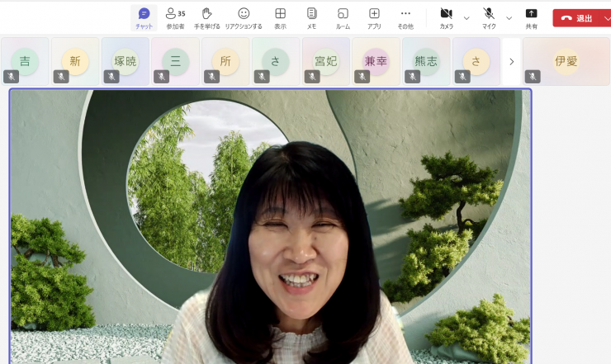Select participant tile 宮妃
The height and width of the screenshot is (364, 611).
pos(326,61)
